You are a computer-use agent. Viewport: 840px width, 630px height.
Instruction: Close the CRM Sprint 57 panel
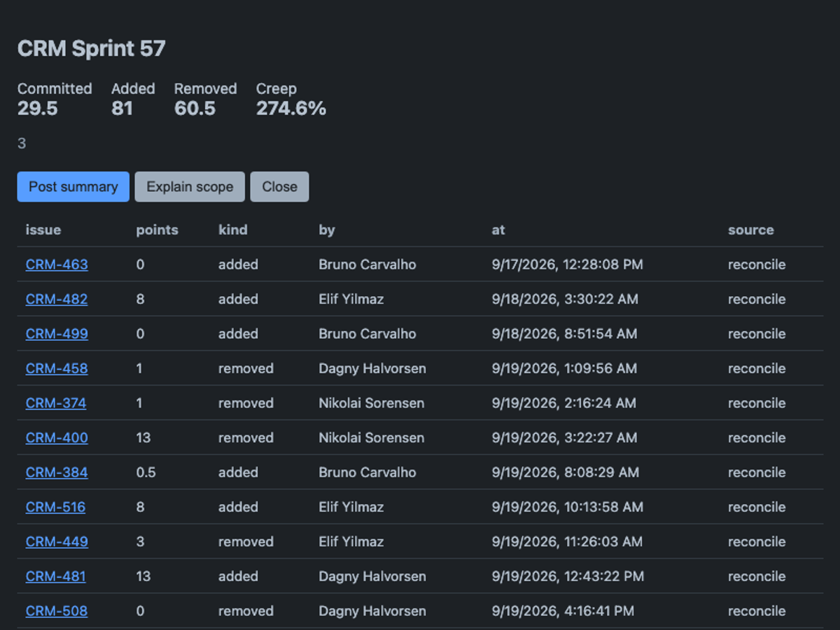point(280,187)
